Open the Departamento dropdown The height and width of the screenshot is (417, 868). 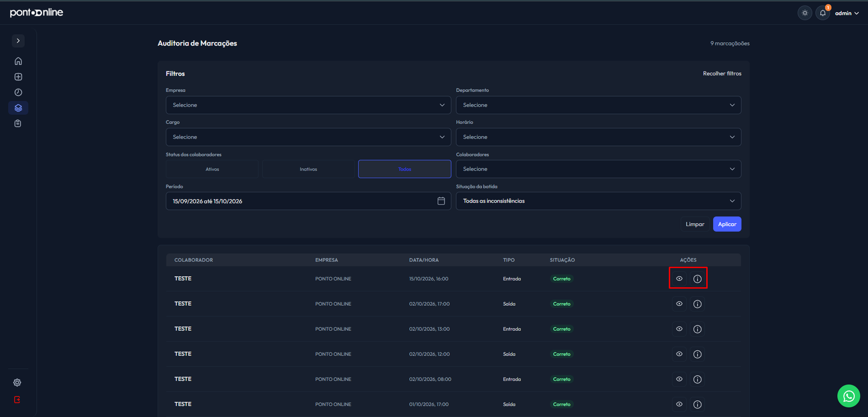pos(598,105)
